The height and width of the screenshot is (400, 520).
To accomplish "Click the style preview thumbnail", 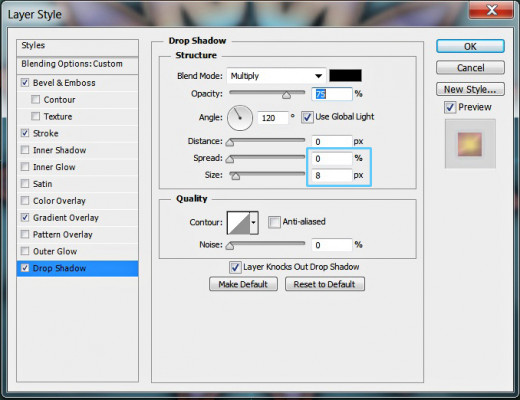I will coord(470,144).
